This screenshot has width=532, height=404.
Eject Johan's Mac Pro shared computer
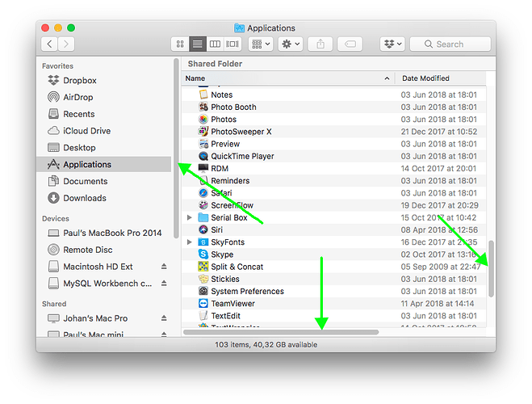tap(164, 318)
